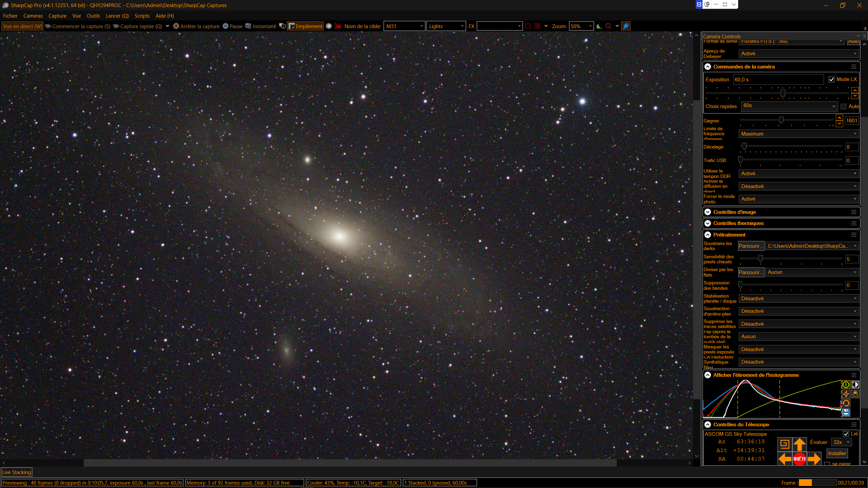The image size is (868, 488).
Task: Open the Aide (H) menu
Action: click(165, 16)
